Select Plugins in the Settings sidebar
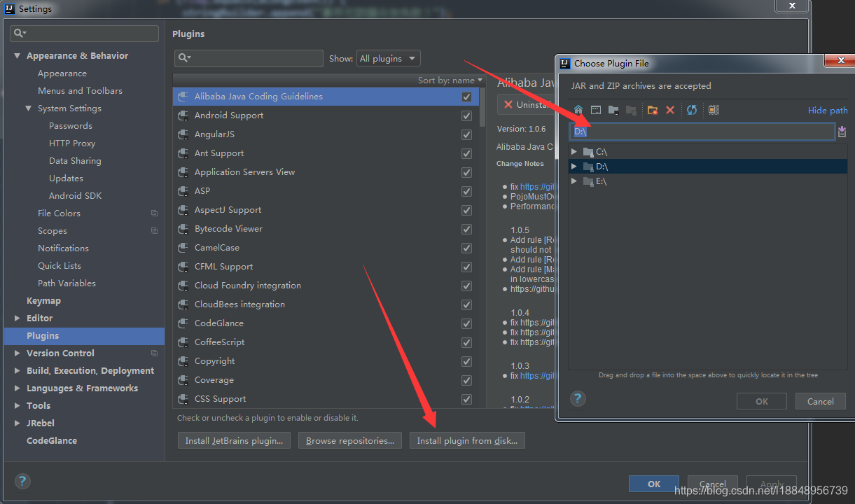This screenshot has width=855, height=504. click(84, 336)
